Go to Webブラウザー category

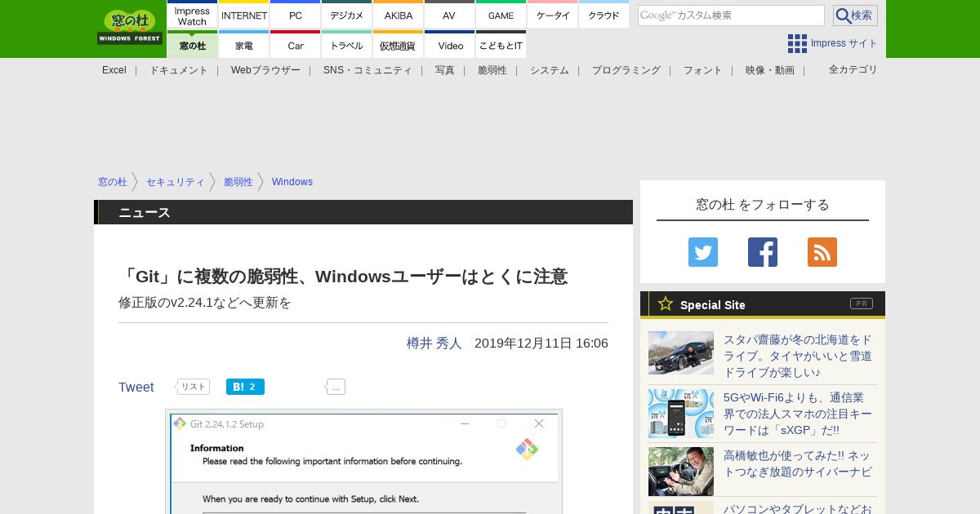pyautogui.click(x=265, y=70)
